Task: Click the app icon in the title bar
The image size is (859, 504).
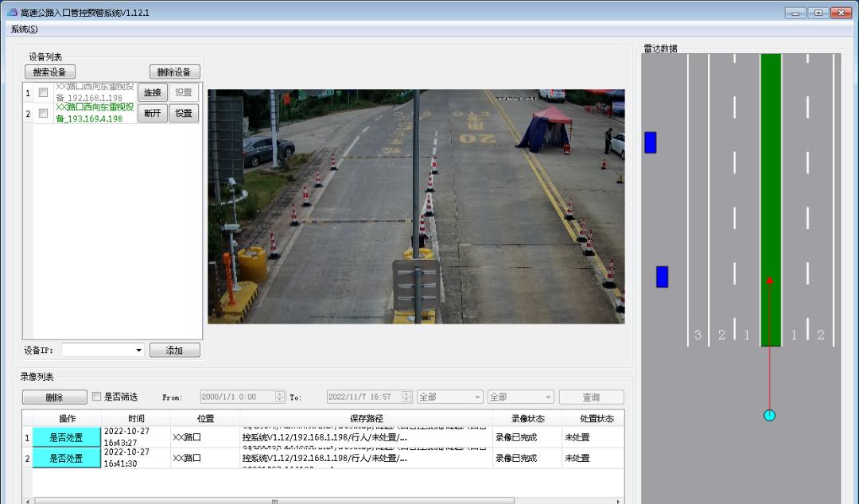Action: click(x=11, y=13)
